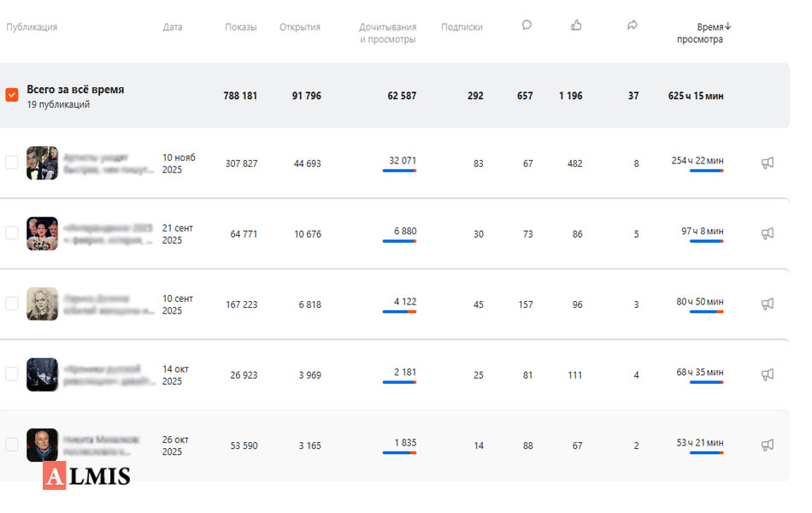Image resolution: width=812 pixels, height=513 pixels.
Task: Open read-through value 32 071
Action: [x=402, y=161]
